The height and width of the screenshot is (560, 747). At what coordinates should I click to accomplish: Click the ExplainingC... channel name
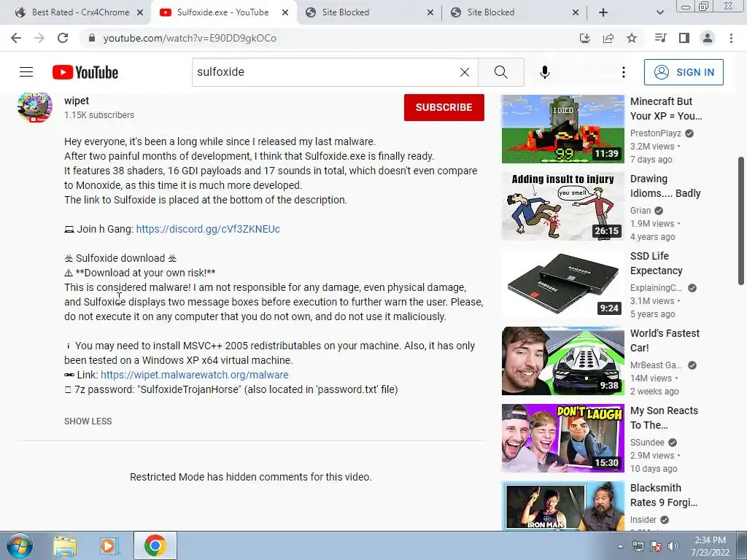[x=656, y=288]
